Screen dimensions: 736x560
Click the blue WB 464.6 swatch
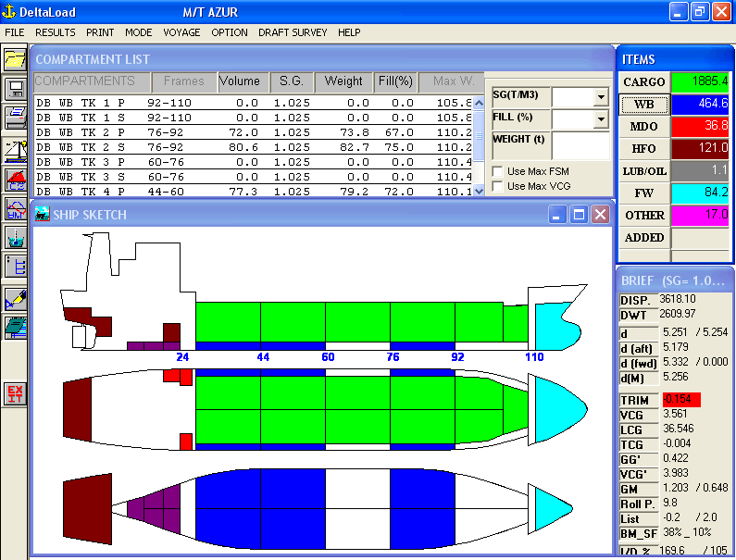(700, 105)
